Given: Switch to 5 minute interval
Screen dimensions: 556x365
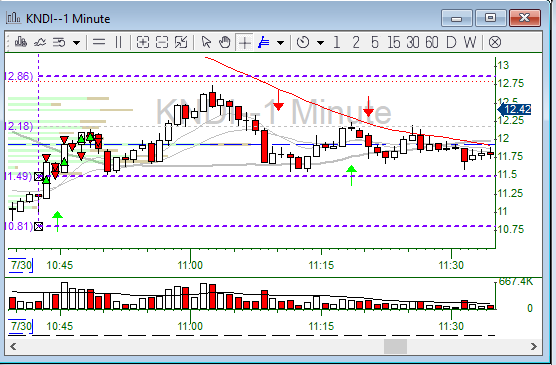Looking at the screenshot, I should 375,43.
